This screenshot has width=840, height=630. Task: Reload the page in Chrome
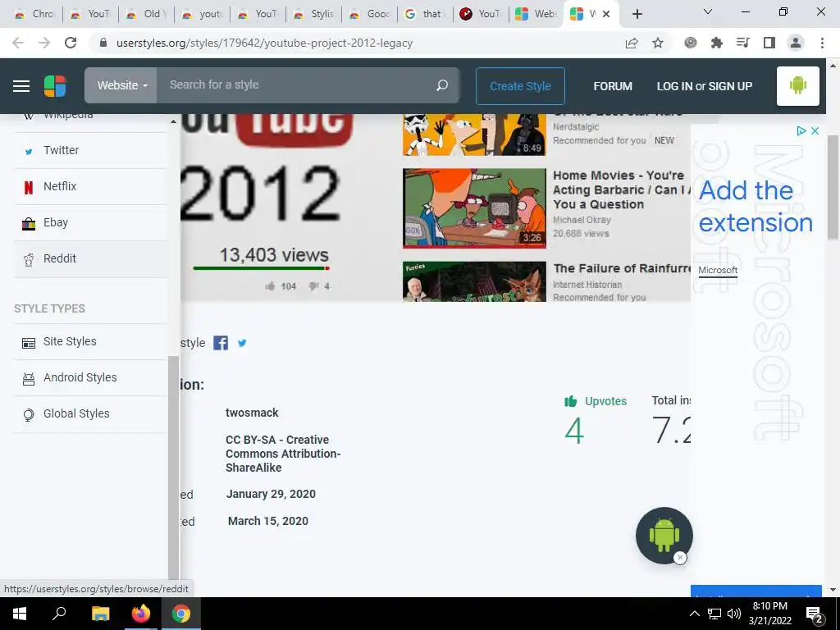pyautogui.click(x=71, y=43)
